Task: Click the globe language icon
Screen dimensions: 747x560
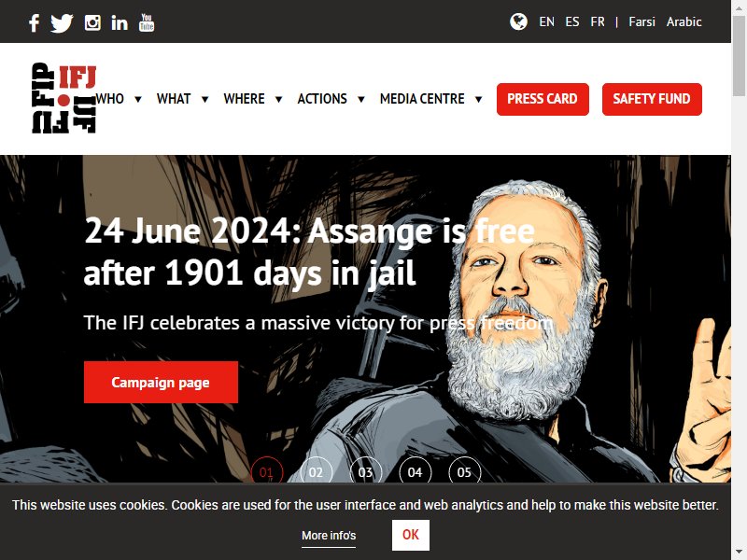Action: click(518, 21)
